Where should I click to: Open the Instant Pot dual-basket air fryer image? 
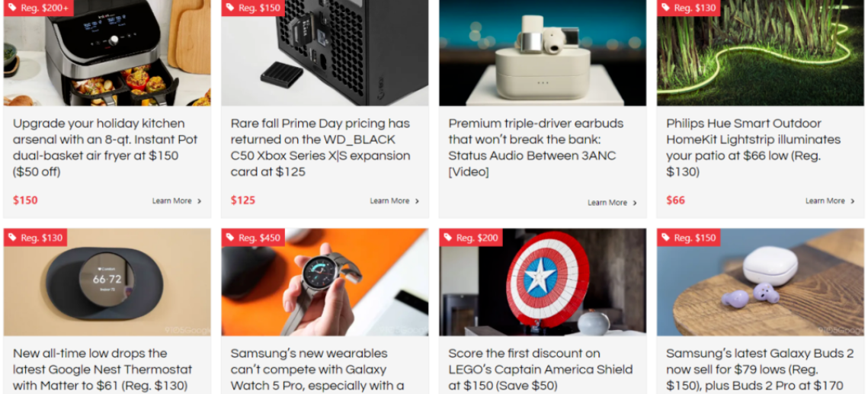(x=107, y=53)
